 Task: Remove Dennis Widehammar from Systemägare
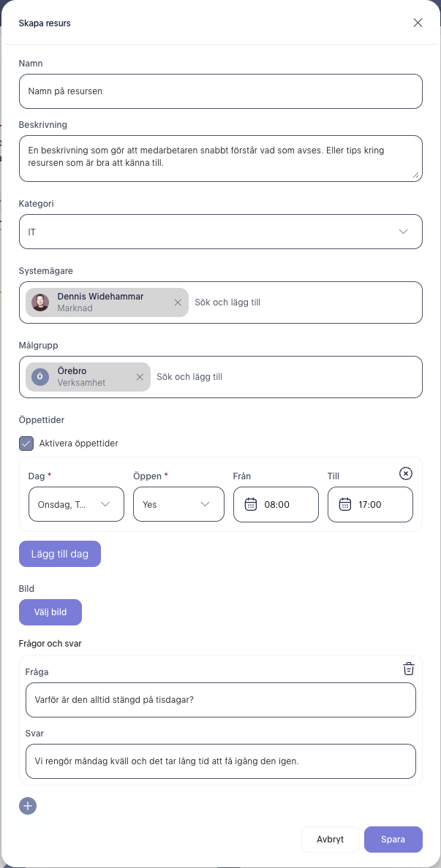pos(178,302)
